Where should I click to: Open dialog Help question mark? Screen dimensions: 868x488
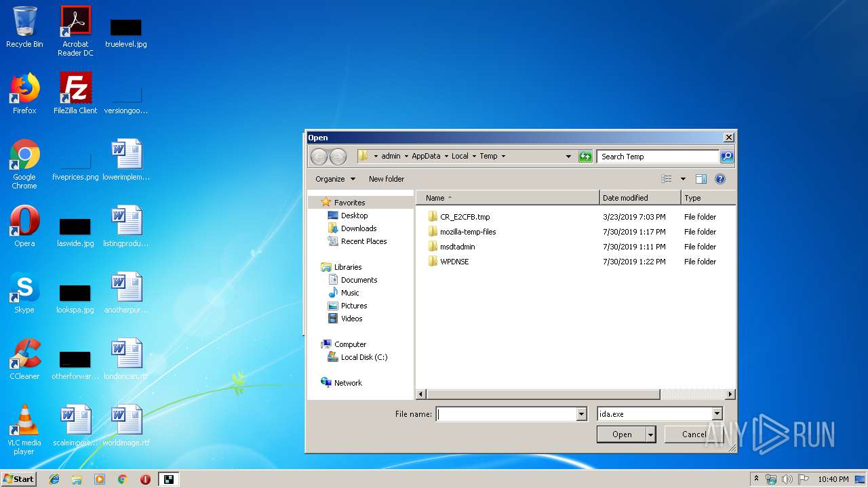tap(720, 179)
